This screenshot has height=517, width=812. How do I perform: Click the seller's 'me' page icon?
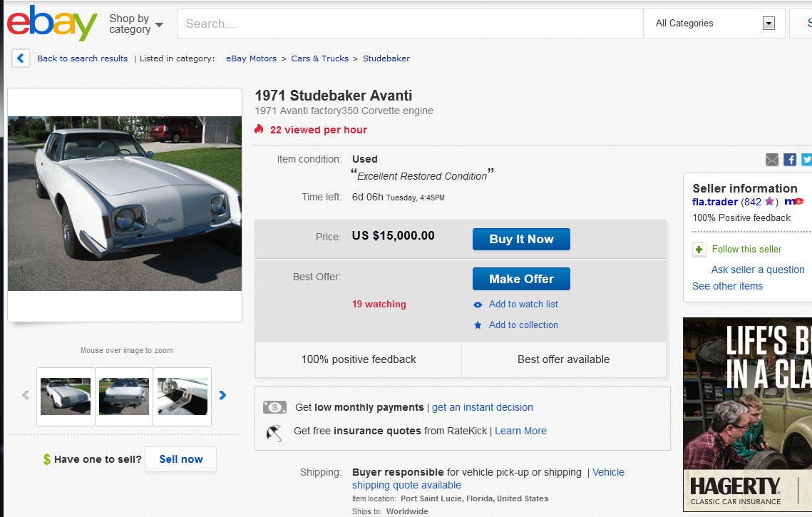coord(793,202)
